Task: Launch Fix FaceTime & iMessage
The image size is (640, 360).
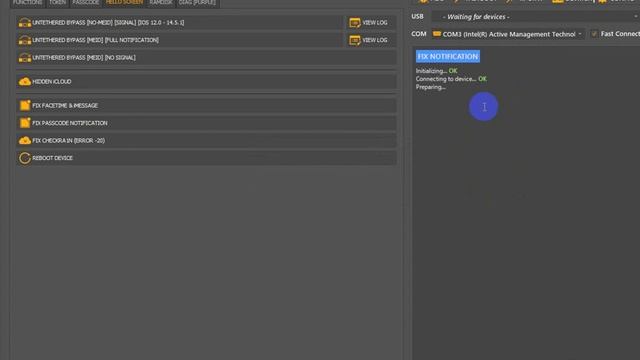Action: 207,105
